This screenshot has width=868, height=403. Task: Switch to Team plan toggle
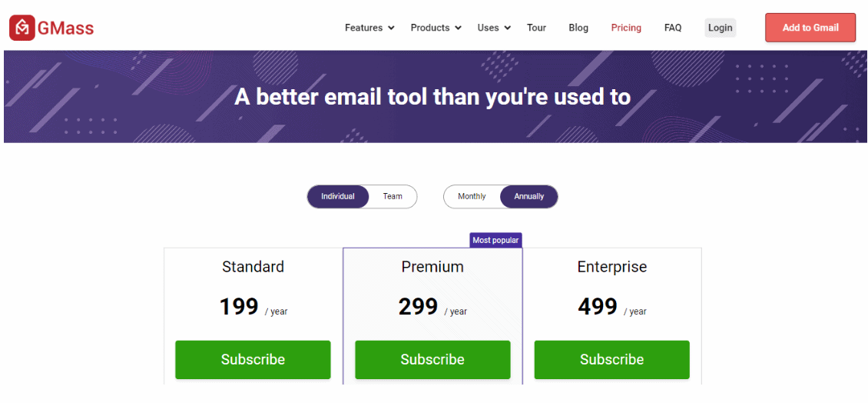click(393, 196)
